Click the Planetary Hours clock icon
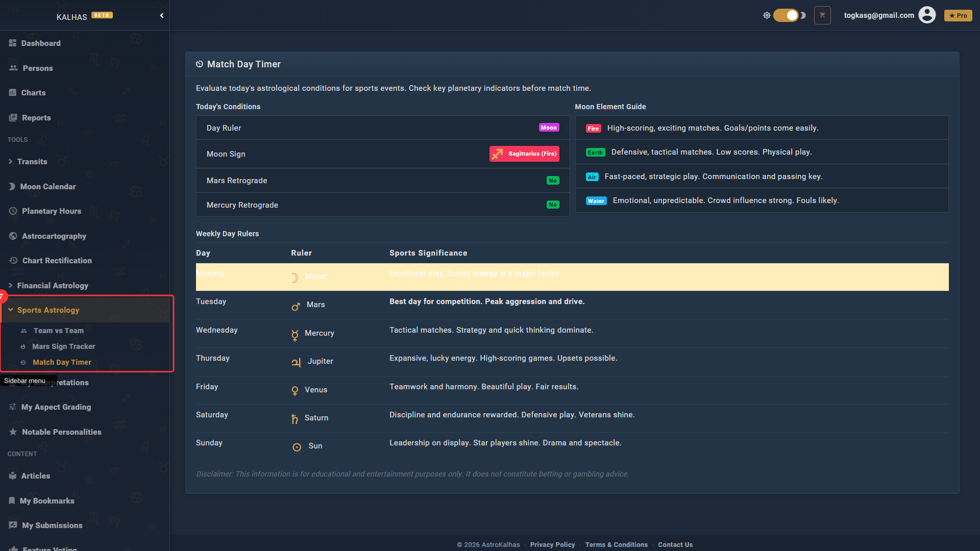The image size is (980, 551). (13, 211)
